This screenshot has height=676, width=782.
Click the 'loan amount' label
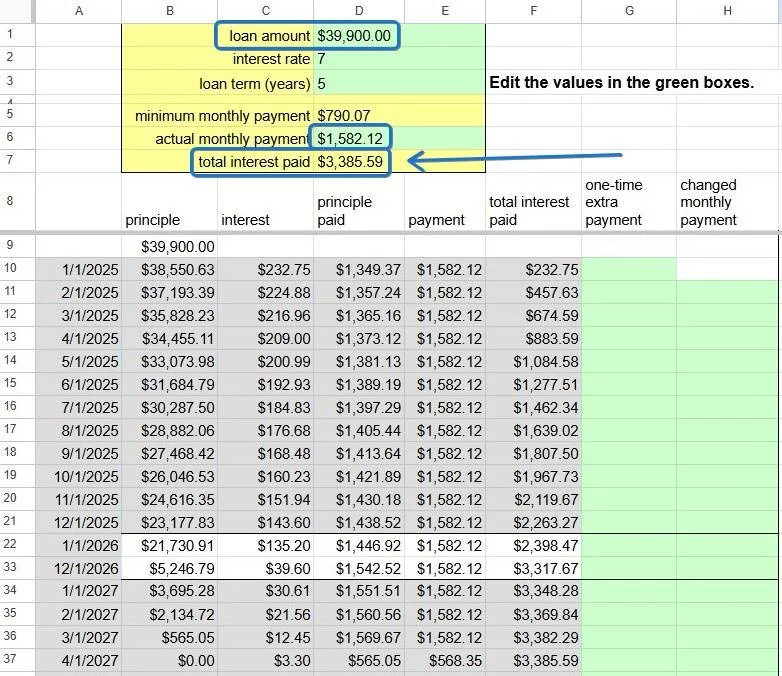click(269, 36)
